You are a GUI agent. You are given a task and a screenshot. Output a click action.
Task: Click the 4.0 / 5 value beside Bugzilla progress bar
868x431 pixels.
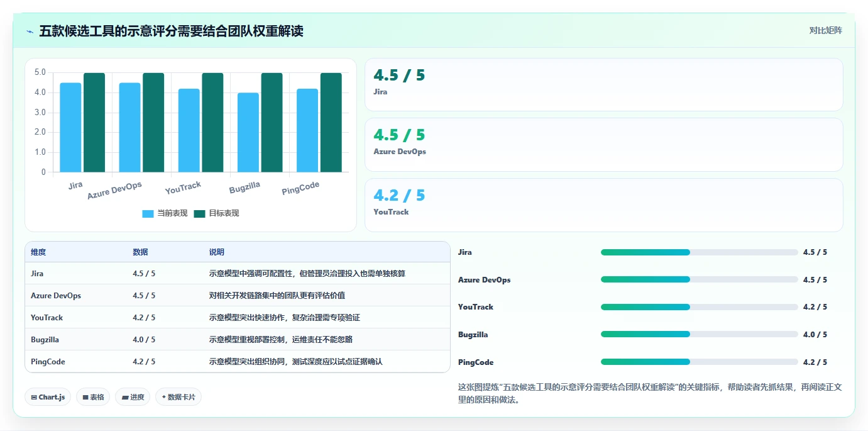point(815,335)
